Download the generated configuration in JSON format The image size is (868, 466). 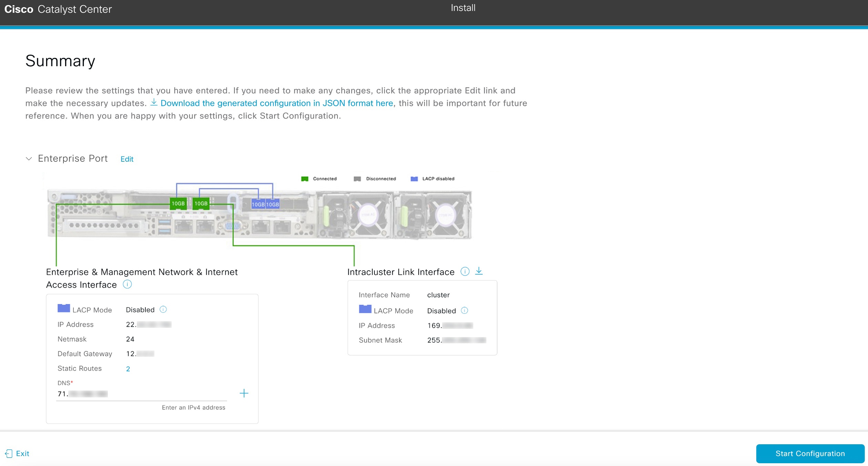coord(276,103)
